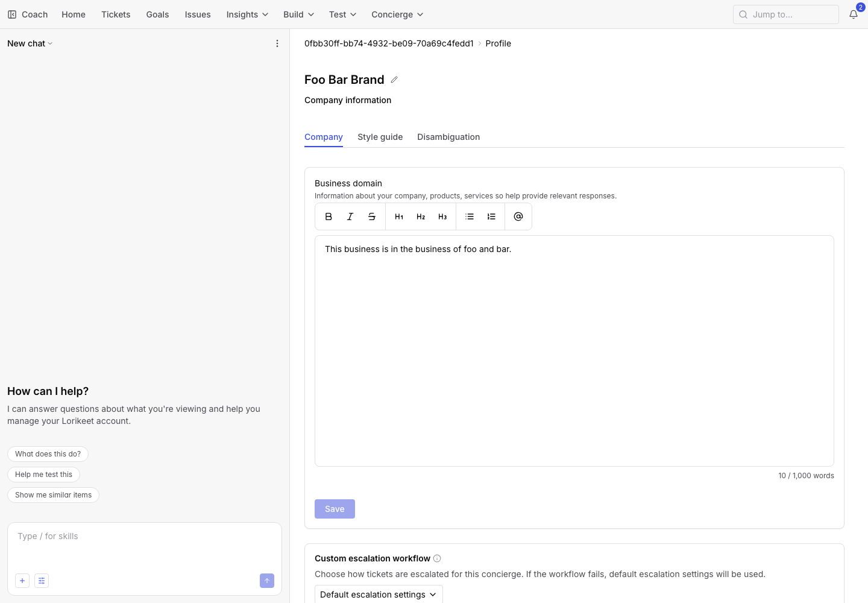This screenshot has width=868, height=603.
Task: Open chat settings sliders icon
Action: 42,581
